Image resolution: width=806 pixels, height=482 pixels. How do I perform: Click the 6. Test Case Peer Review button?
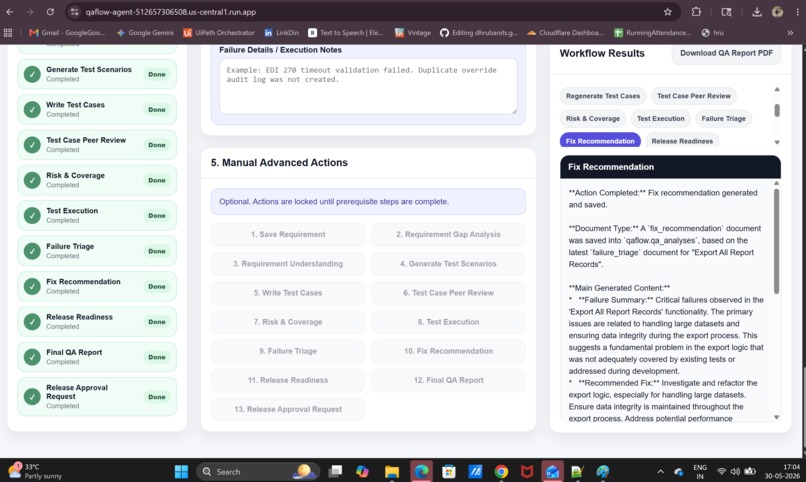point(448,293)
